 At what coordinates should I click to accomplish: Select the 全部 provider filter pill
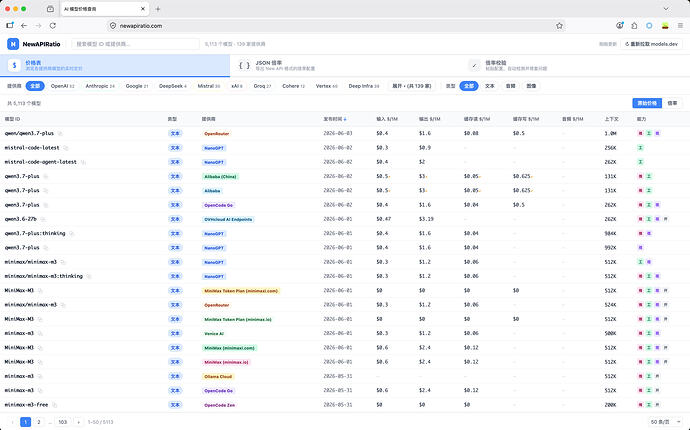point(35,86)
